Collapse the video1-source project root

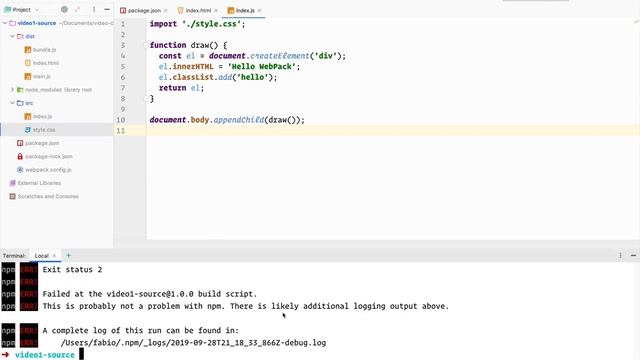(4, 23)
